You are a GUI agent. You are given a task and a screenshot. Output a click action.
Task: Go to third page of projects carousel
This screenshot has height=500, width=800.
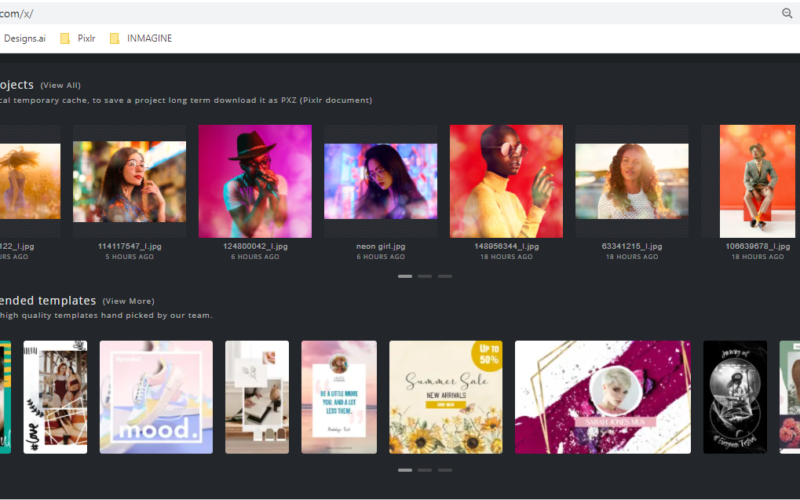tap(445, 276)
